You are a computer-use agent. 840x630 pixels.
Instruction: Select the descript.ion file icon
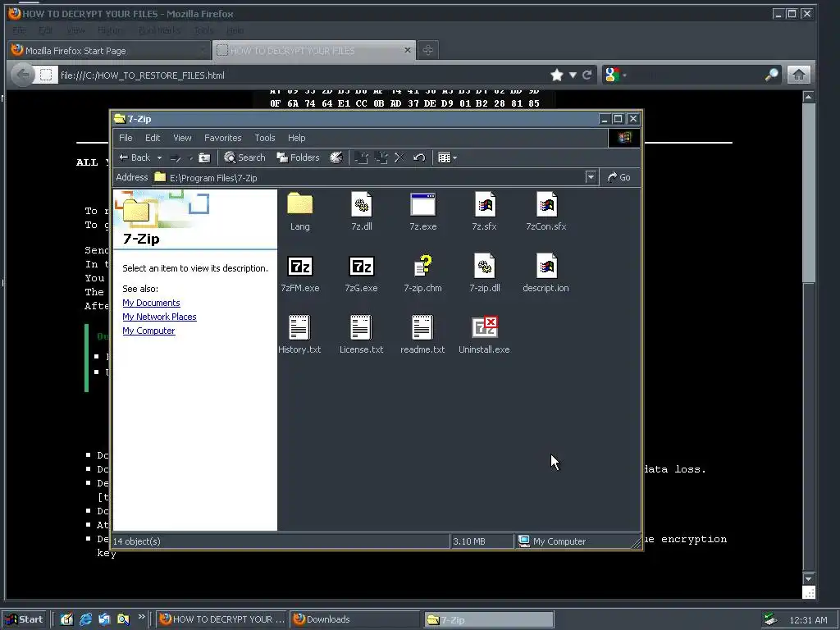coord(546,266)
